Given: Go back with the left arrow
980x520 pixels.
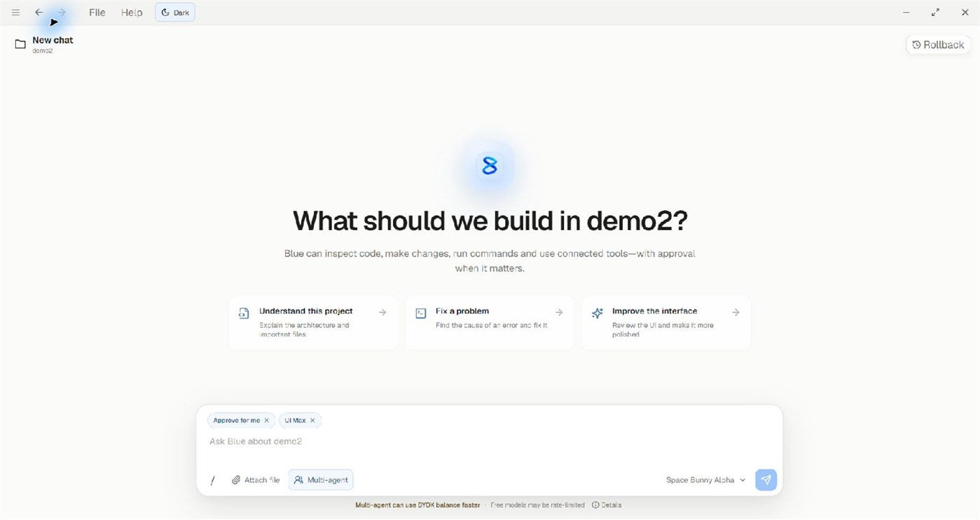Looking at the screenshot, I should (x=39, y=13).
